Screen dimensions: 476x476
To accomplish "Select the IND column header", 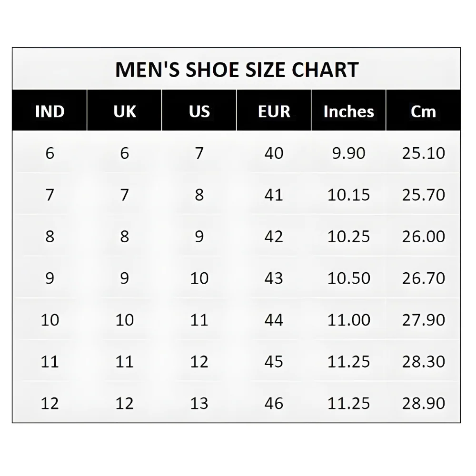I will tap(50, 111).
